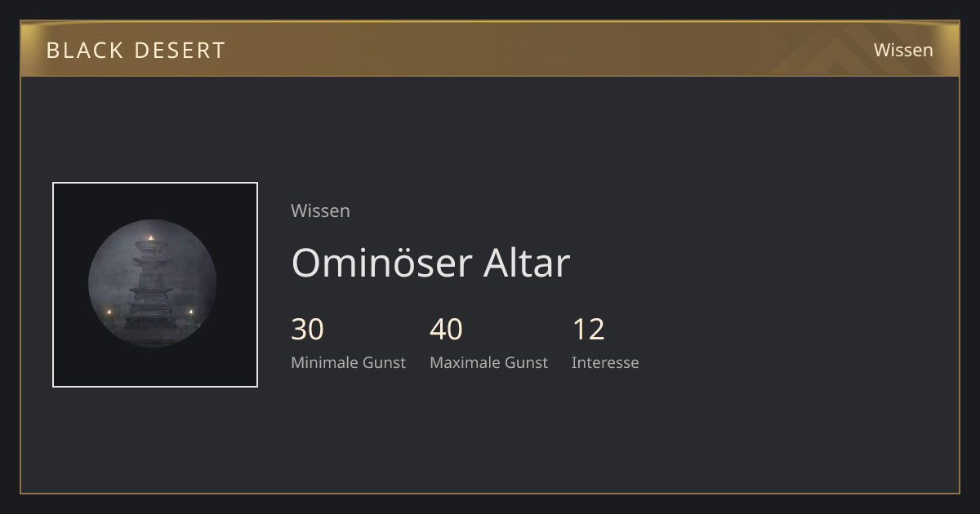Screen dimensions: 980x514
Task: Click the gold header banner bar
Action: click(x=490, y=49)
